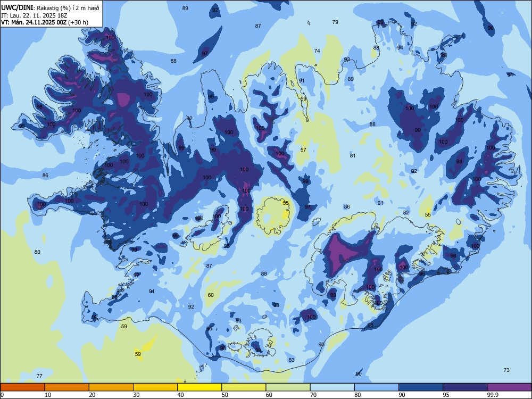Click the "Rakastig (%) í 2 m hæð" label

click(x=68, y=8)
